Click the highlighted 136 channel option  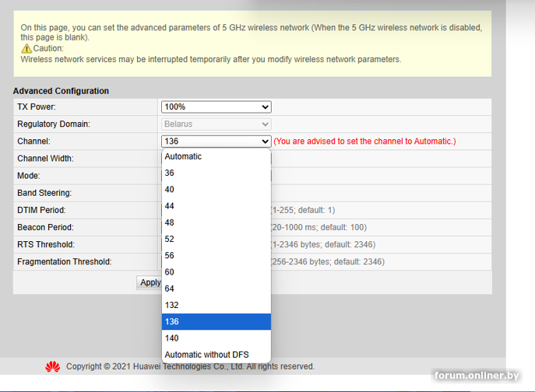tap(216, 321)
